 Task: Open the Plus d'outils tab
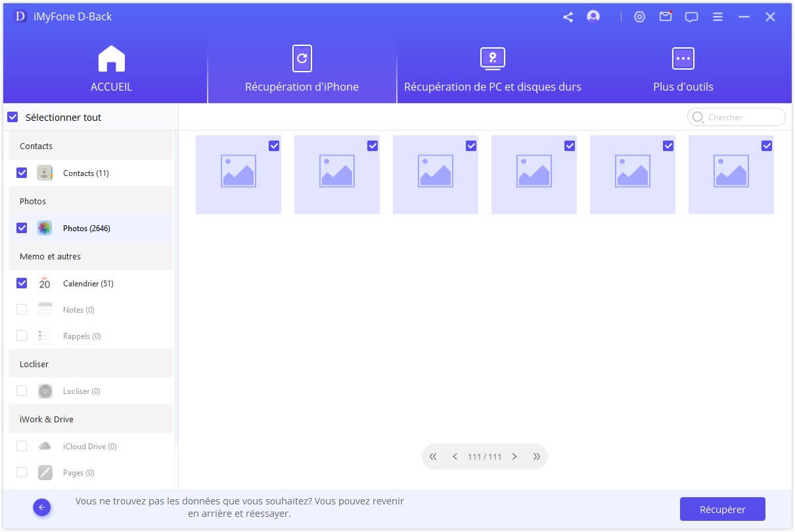[x=683, y=69]
